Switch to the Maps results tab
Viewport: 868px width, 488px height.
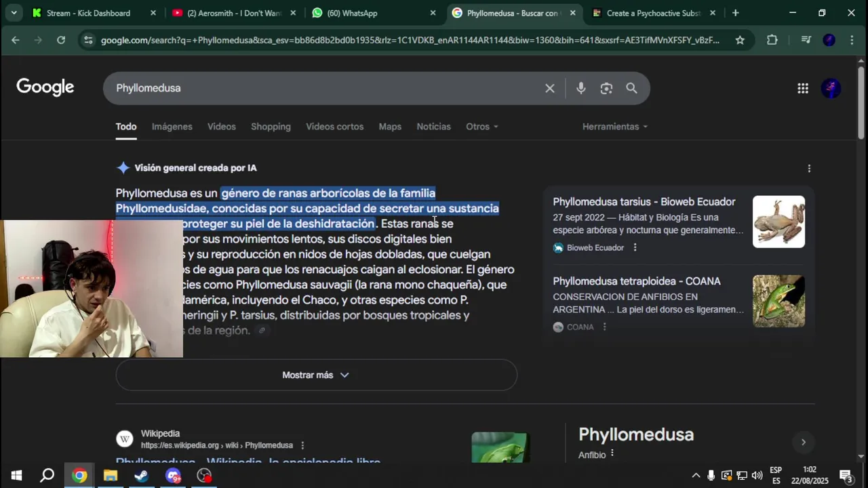click(x=390, y=127)
